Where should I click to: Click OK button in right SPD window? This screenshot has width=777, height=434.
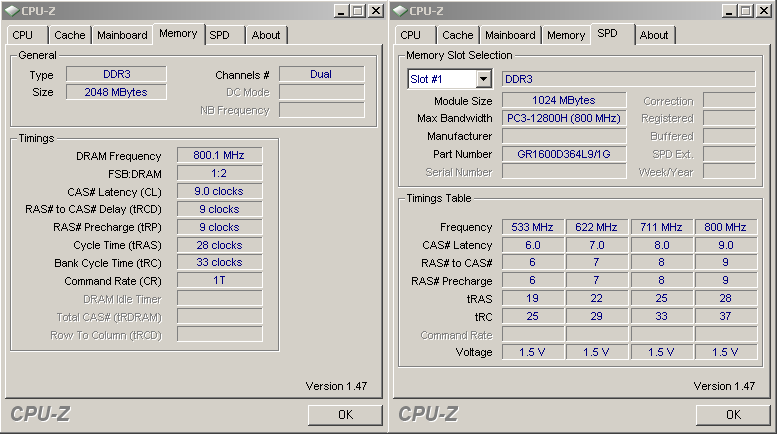(733, 415)
